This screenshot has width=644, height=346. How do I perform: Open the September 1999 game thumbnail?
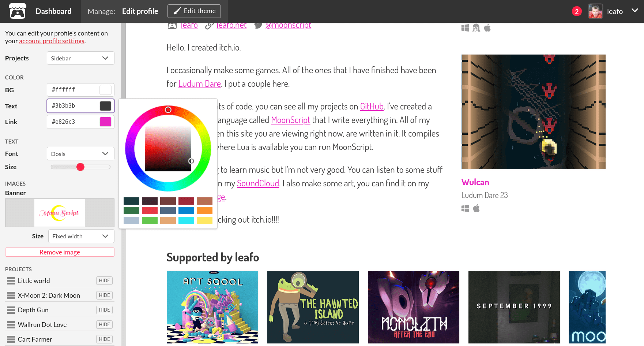(514, 307)
